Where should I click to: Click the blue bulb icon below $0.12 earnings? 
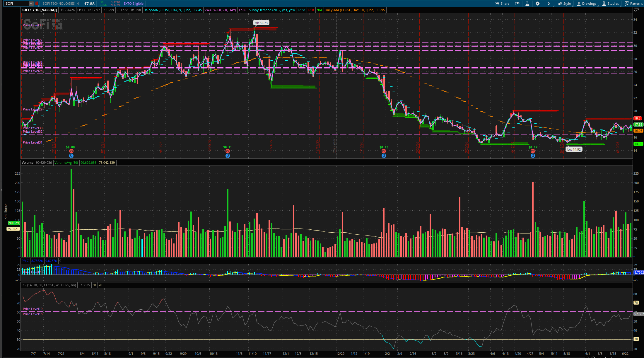pos(533,156)
